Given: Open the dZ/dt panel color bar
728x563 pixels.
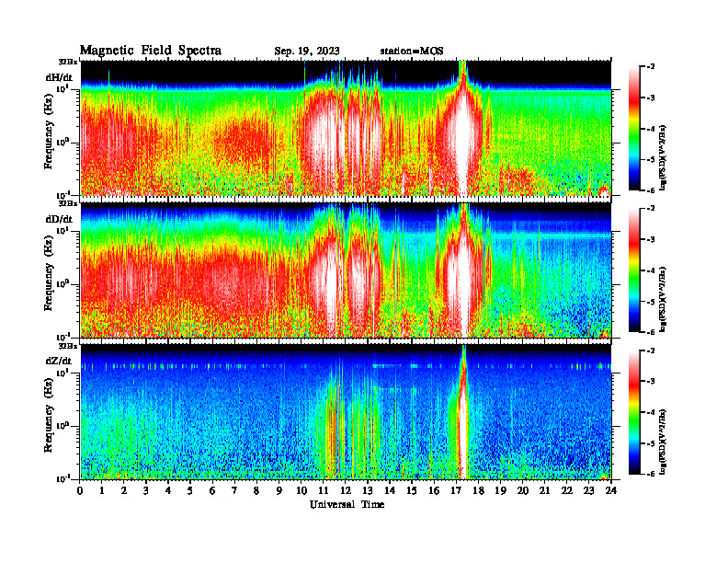Looking at the screenshot, I should pos(633,411).
